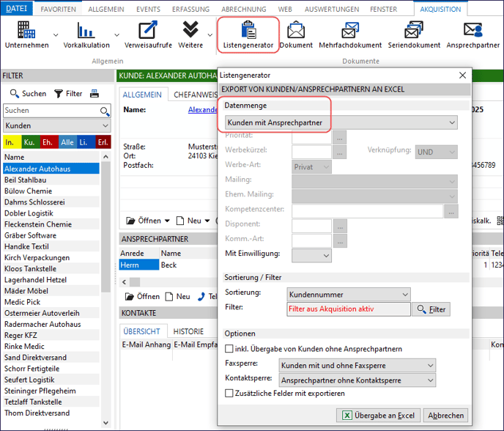Click the printer icon in filter panel
The height and width of the screenshot is (431, 504).
[x=94, y=94]
